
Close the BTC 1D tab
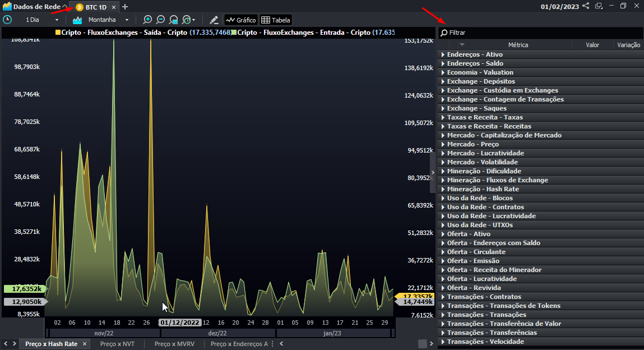tap(113, 7)
